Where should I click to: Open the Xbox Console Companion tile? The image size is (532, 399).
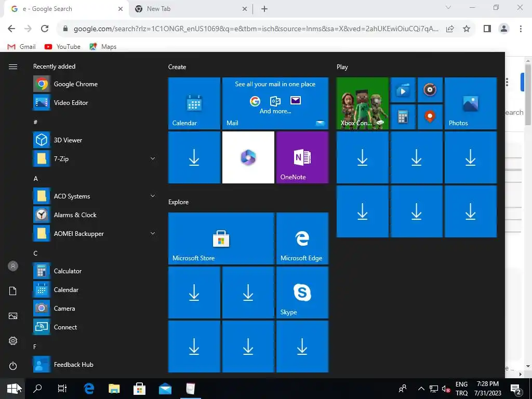(362, 103)
